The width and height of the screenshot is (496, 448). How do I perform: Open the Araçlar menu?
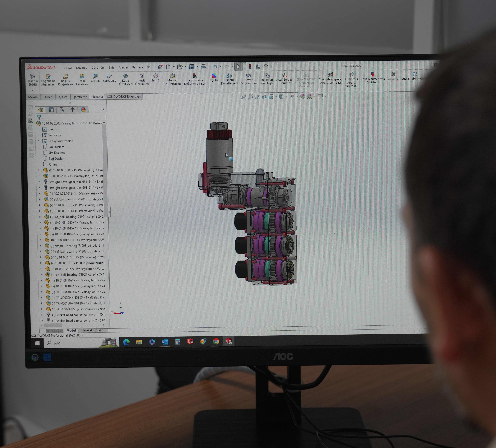[123, 67]
